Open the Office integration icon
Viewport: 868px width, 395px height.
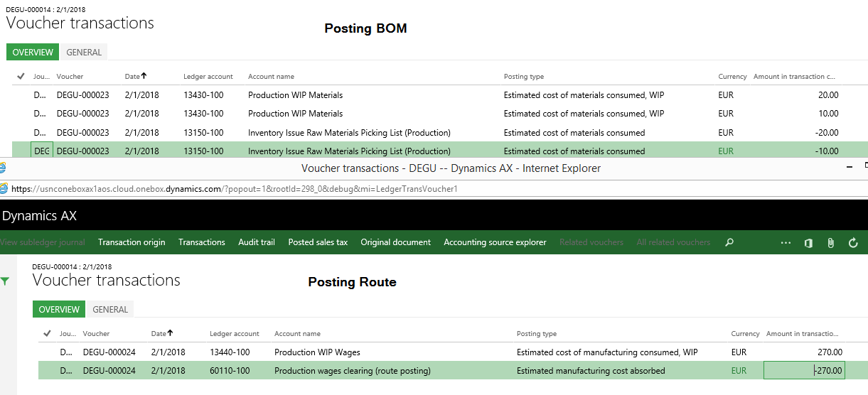[x=808, y=243]
